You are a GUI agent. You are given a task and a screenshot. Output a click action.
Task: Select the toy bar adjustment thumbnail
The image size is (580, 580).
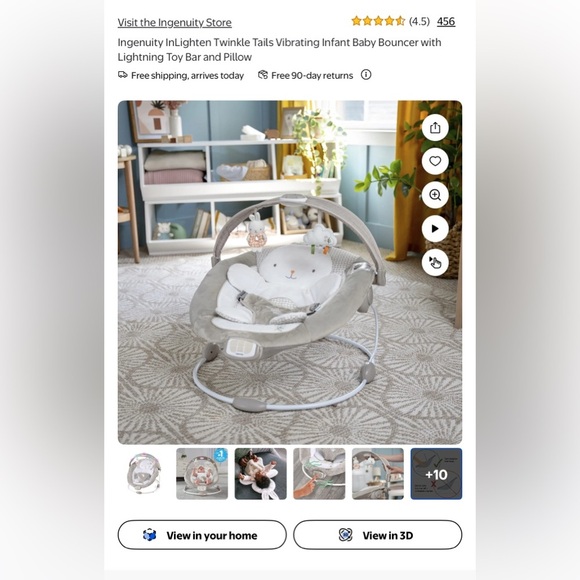378,474
